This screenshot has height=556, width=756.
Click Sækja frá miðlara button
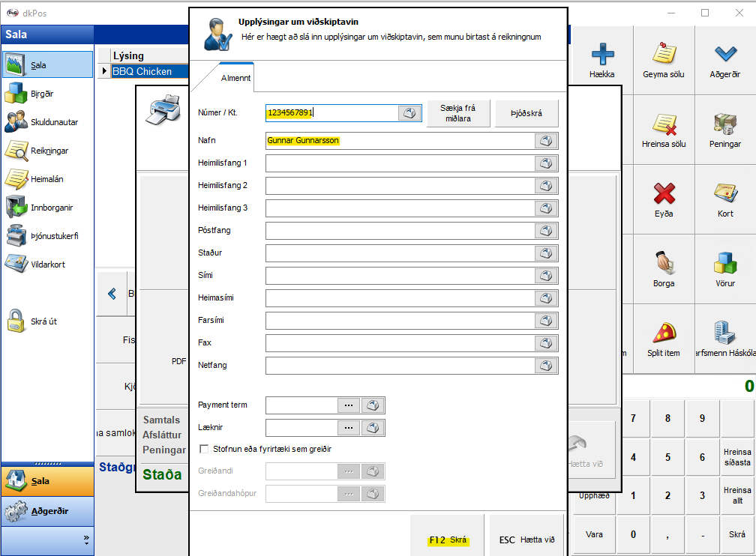(x=458, y=113)
